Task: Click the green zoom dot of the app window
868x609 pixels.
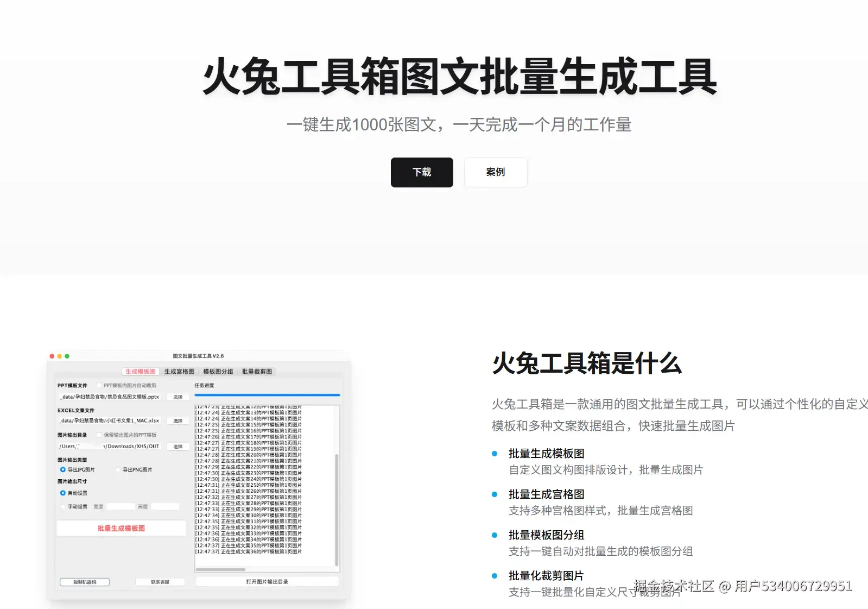Action: pos(67,356)
